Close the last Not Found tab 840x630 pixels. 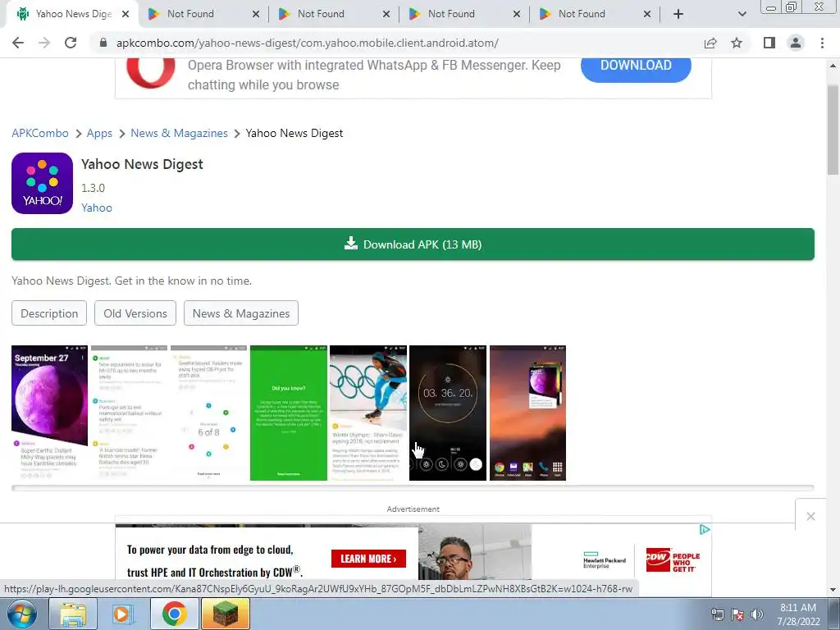647,14
